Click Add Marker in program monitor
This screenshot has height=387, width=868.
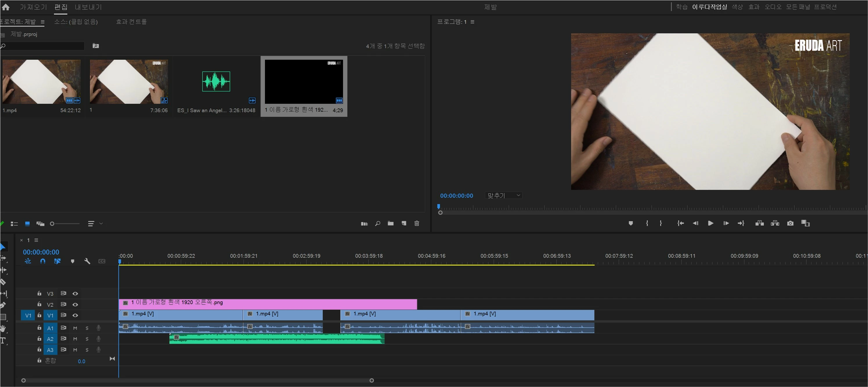click(631, 223)
